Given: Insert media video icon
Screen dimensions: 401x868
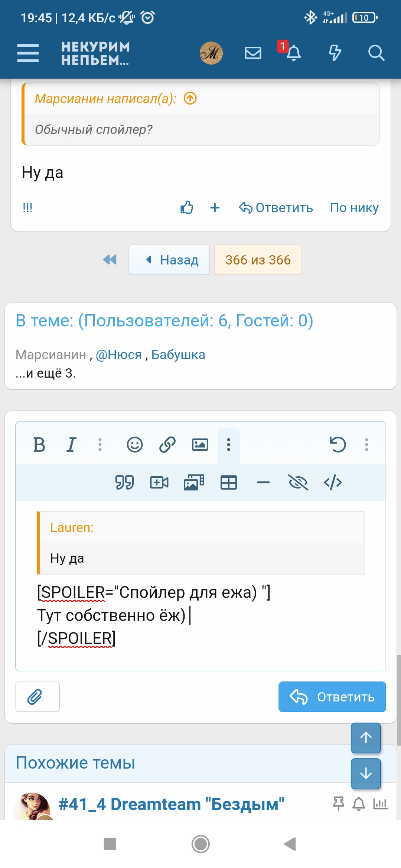Looking at the screenshot, I should tap(159, 483).
